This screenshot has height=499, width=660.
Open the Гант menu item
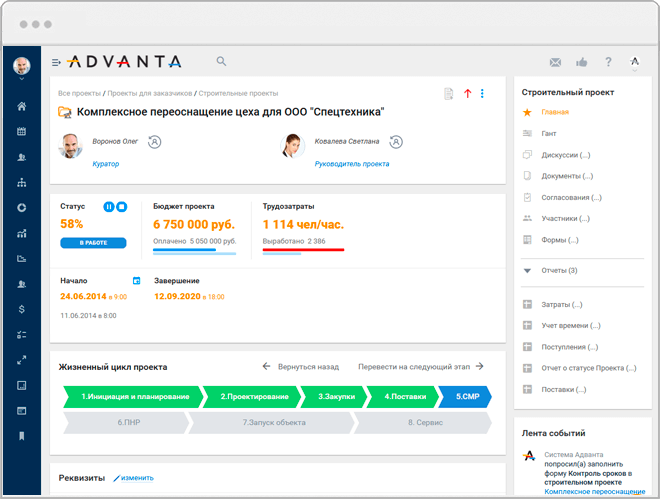[x=548, y=133]
